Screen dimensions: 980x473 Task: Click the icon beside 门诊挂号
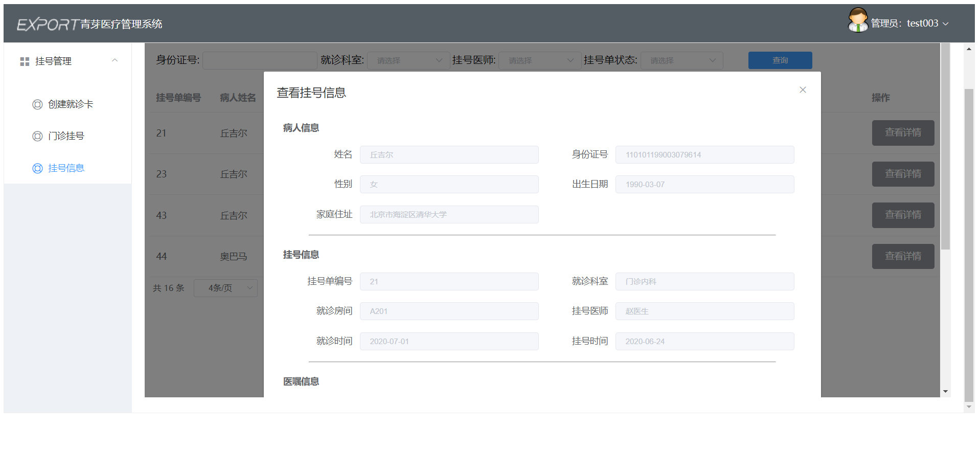(x=37, y=136)
